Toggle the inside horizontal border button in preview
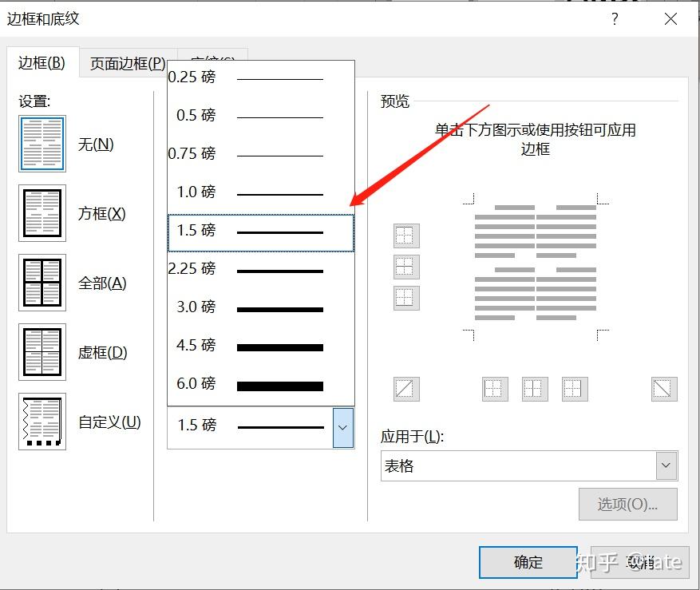Screen dimensions: 700x590 tap(406, 267)
